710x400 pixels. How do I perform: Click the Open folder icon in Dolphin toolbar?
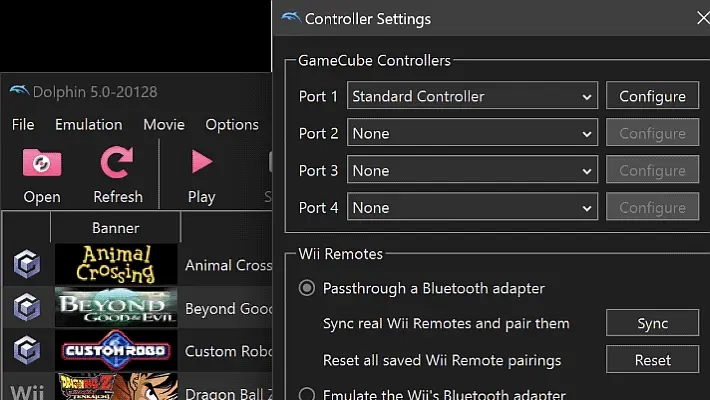[x=42, y=163]
